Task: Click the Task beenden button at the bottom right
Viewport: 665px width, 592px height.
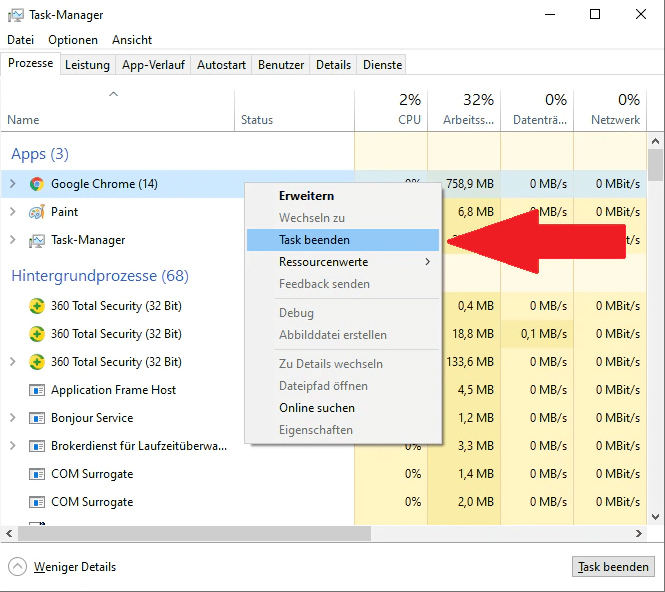Action: [613, 567]
